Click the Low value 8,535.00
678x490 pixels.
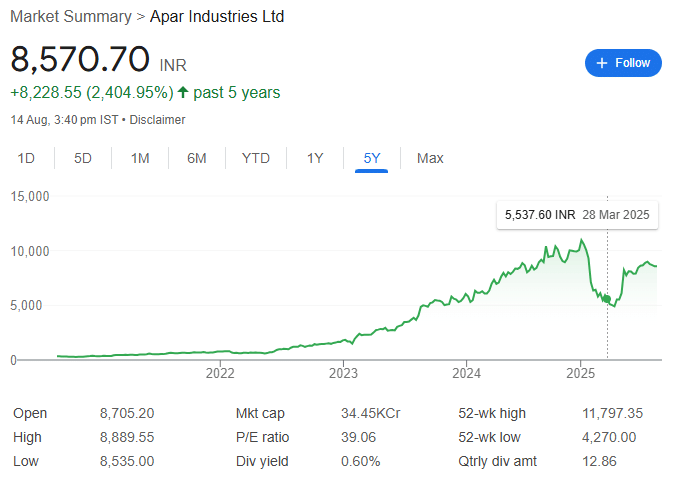point(127,461)
